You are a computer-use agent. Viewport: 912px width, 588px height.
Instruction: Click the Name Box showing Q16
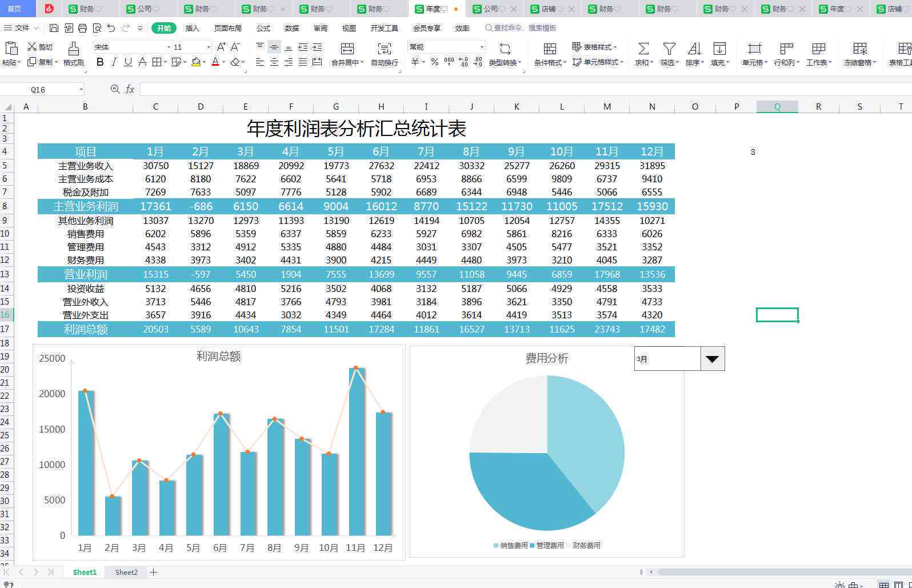coord(38,89)
